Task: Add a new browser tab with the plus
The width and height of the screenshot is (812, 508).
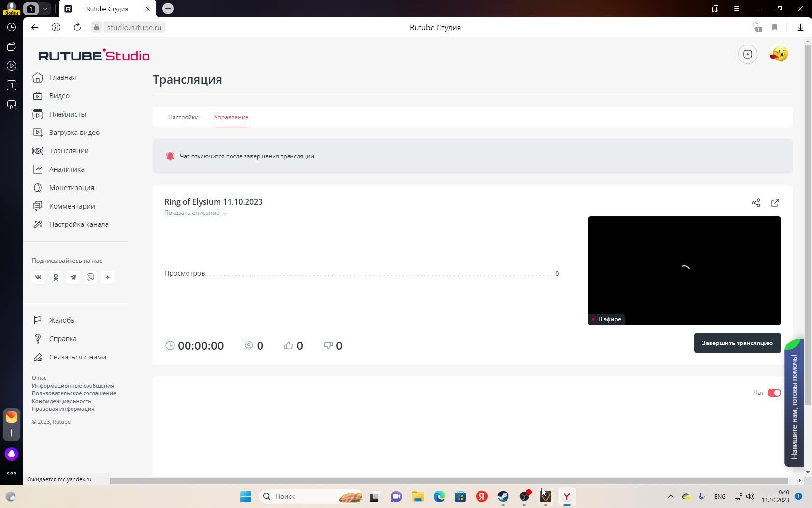Action: (168, 9)
